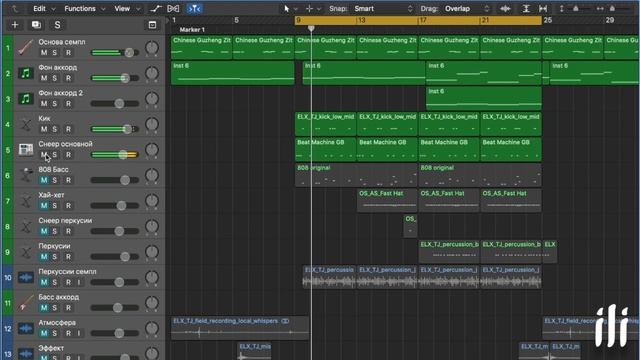Mute the Снеер основной track
Image resolution: width=640 pixels, height=360 pixels.
tap(44, 155)
